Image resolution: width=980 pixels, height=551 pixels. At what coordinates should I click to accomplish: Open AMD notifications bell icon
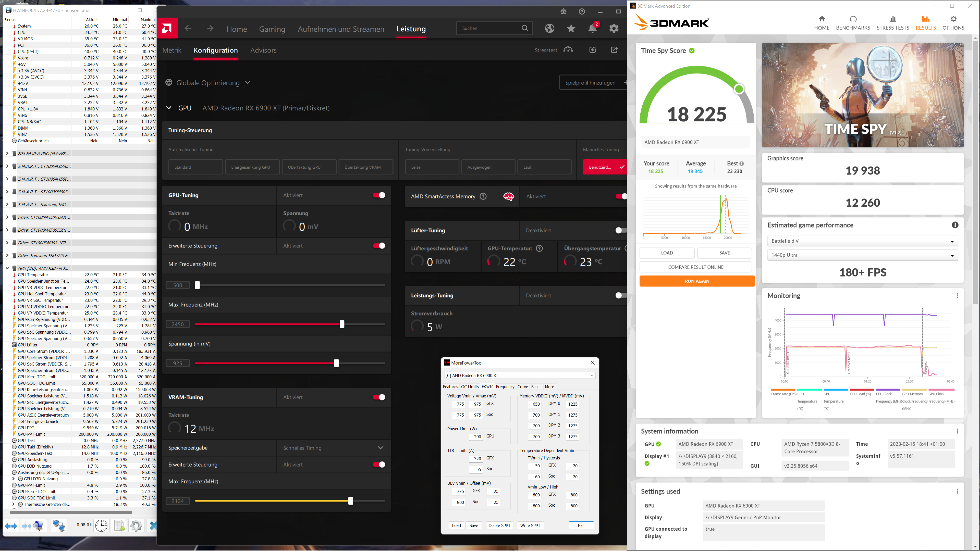point(592,29)
